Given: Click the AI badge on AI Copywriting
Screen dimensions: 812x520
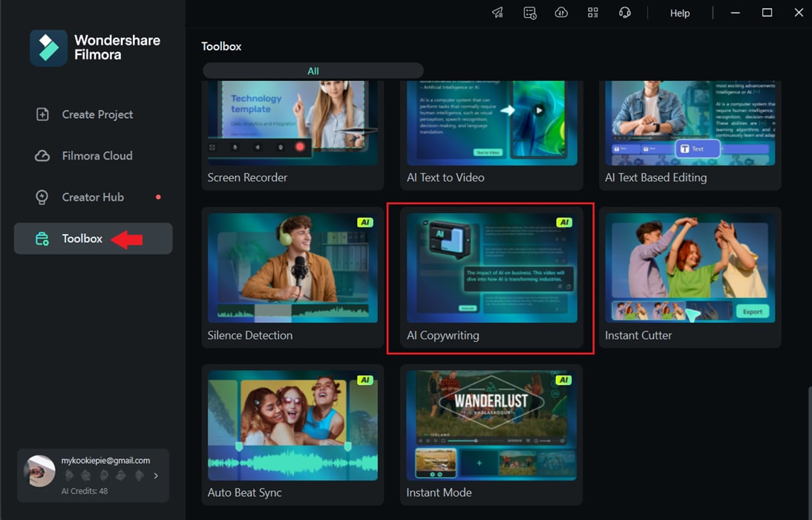Looking at the screenshot, I should pyautogui.click(x=564, y=222).
